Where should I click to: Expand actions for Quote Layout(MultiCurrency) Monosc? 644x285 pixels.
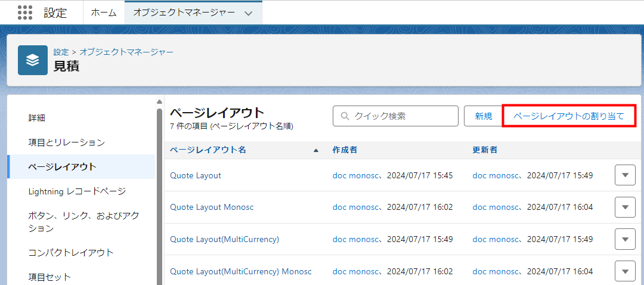tap(625, 271)
